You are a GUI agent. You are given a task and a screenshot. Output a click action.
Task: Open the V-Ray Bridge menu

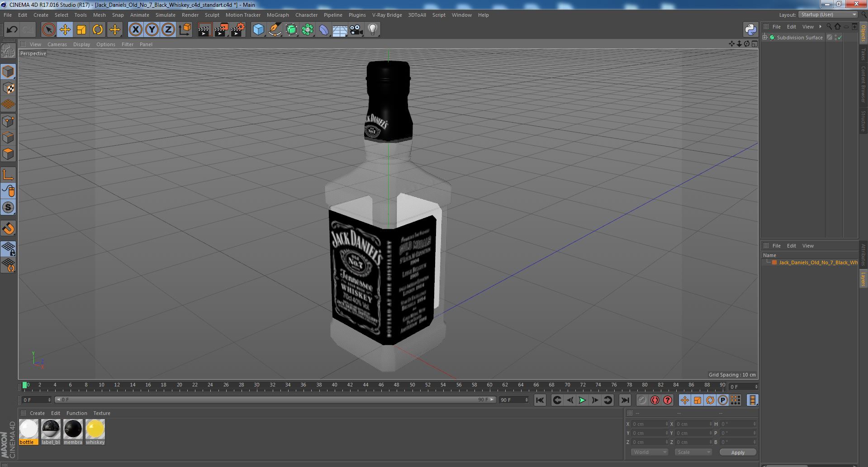coord(387,15)
